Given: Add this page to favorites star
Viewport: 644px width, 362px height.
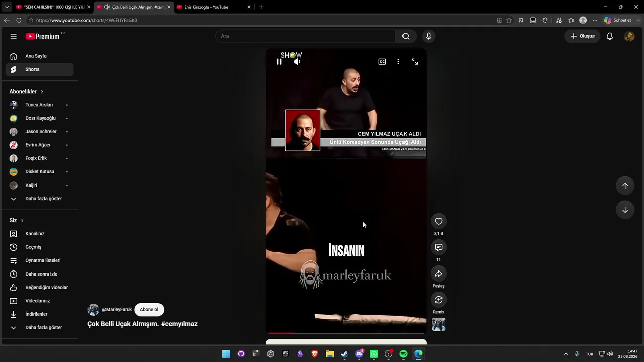Looking at the screenshot, I should [509, 20].
